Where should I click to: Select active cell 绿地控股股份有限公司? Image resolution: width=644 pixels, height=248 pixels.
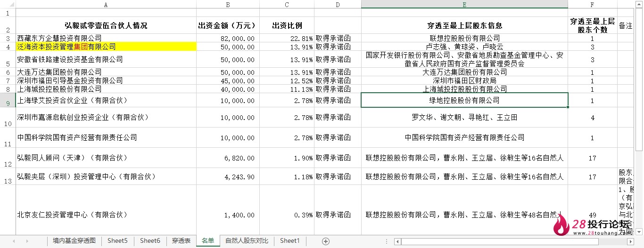pyautogui.click(x=464, y=100)
